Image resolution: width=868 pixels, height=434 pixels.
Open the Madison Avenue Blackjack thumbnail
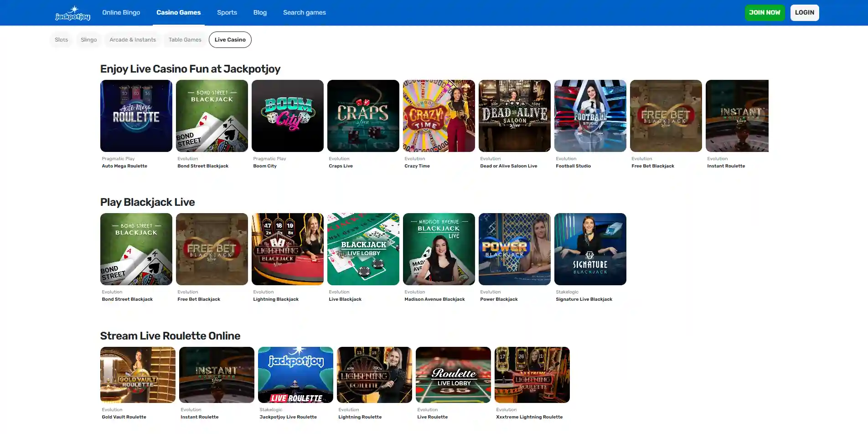coord(439,249)
